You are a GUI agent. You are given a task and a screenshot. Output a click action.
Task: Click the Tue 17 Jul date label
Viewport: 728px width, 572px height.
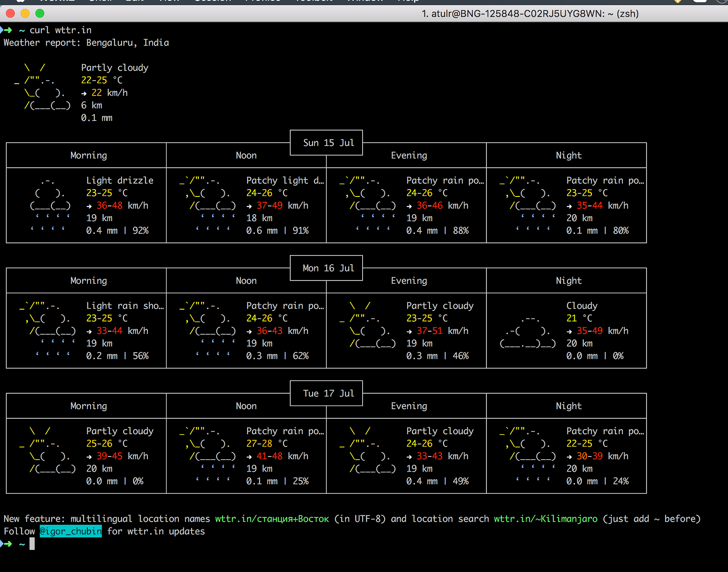pos(328,393)
